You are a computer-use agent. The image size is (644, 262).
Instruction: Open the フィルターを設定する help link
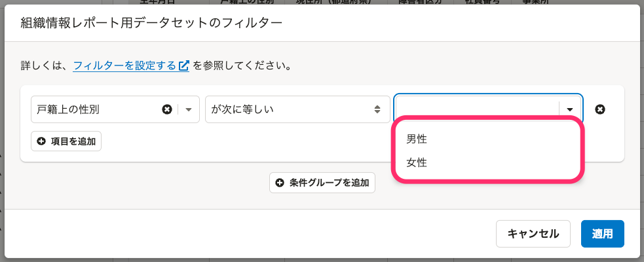(125, 65)
